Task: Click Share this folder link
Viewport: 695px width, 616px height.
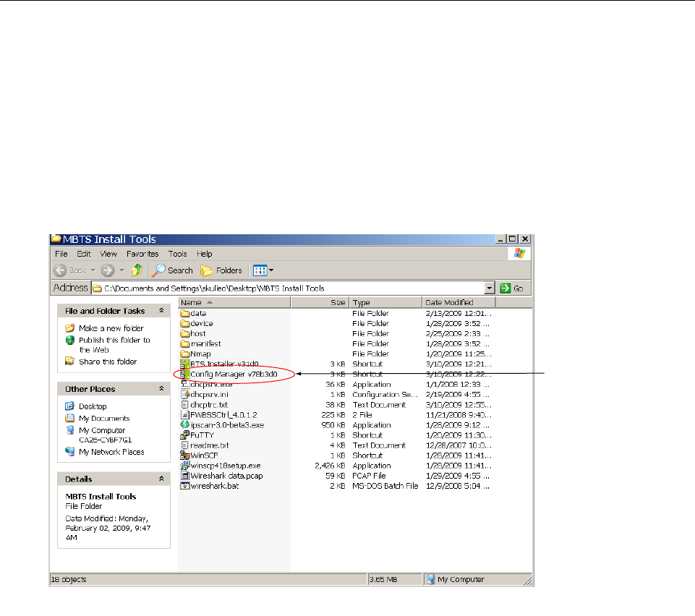Action: [108, 362]
